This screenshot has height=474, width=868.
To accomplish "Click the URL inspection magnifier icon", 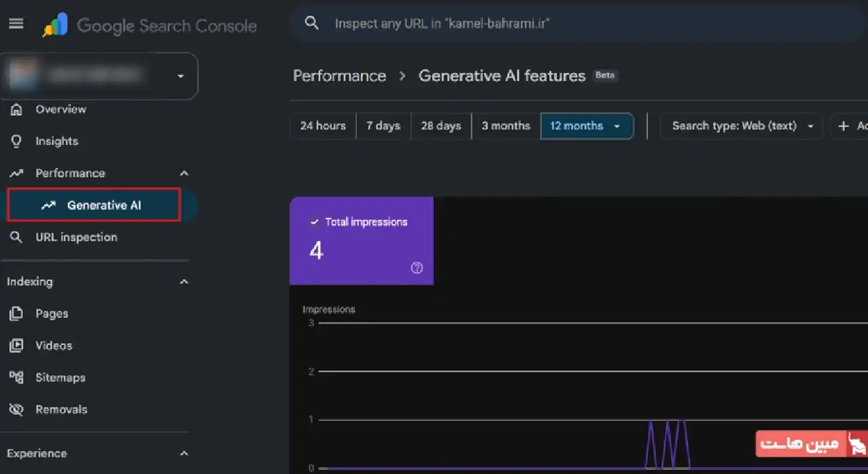I will [x=17, y=237].
